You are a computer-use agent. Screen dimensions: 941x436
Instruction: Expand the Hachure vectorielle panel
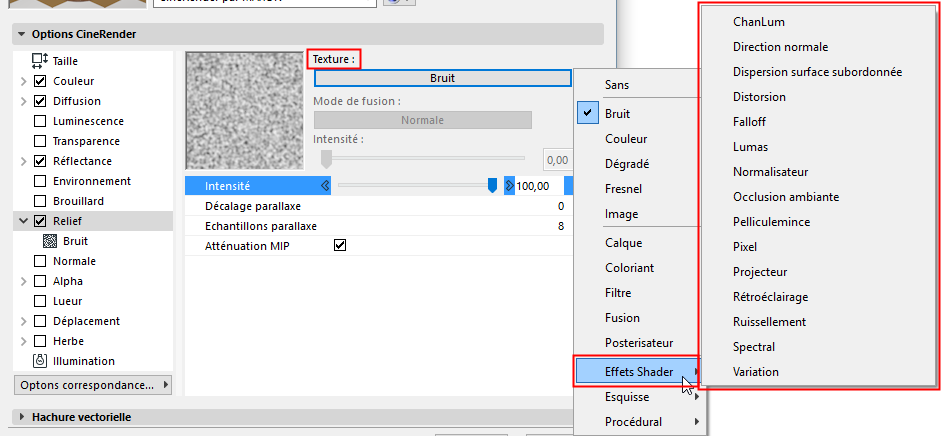point(22,417)
